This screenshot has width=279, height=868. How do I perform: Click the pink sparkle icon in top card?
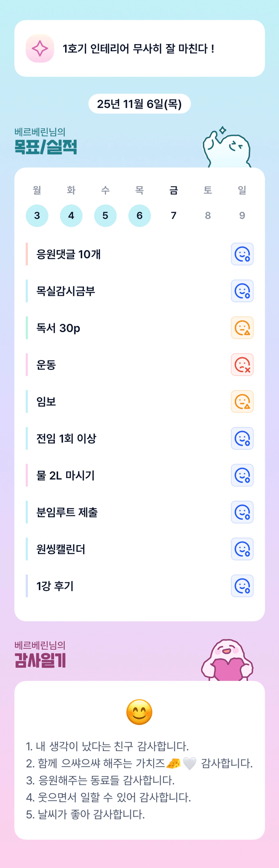(x=40, y=49)
